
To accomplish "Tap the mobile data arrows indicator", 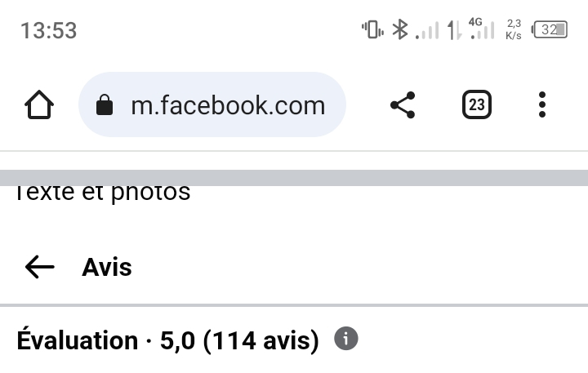I will (454, 30).
